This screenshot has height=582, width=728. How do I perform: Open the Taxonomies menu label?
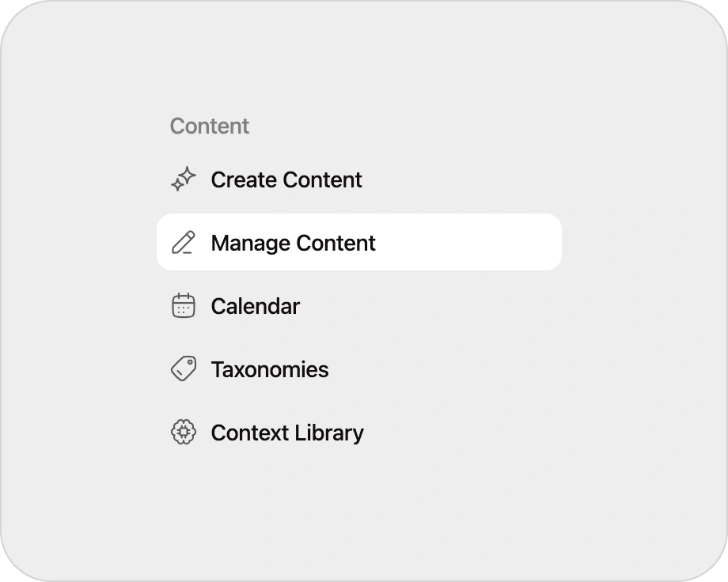(269, 369)
